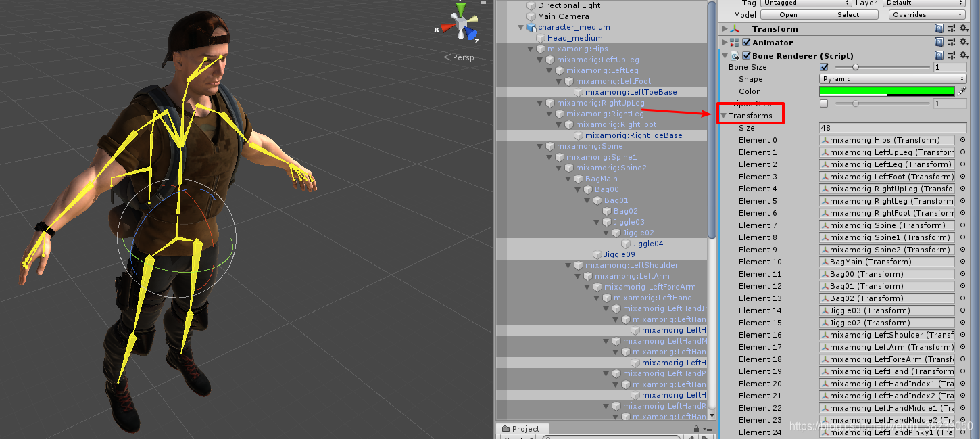Click the Transform component axes icon

735,29
